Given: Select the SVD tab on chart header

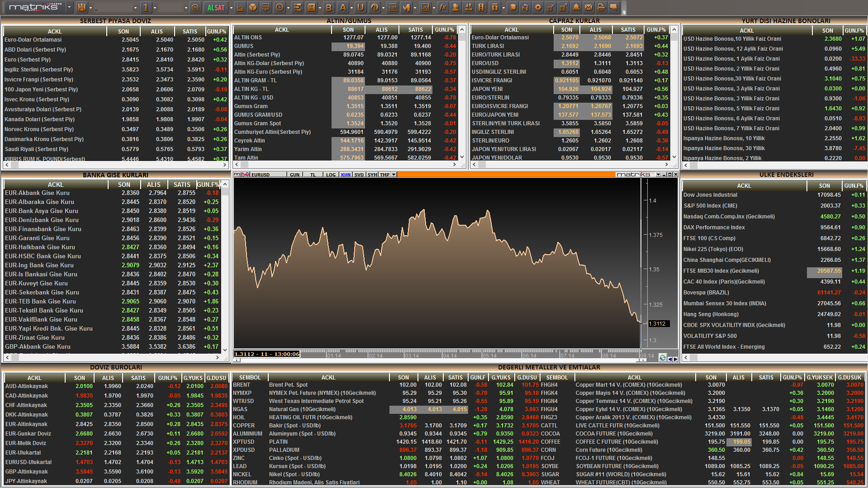Looking at the screenshot, I should 359,175.
